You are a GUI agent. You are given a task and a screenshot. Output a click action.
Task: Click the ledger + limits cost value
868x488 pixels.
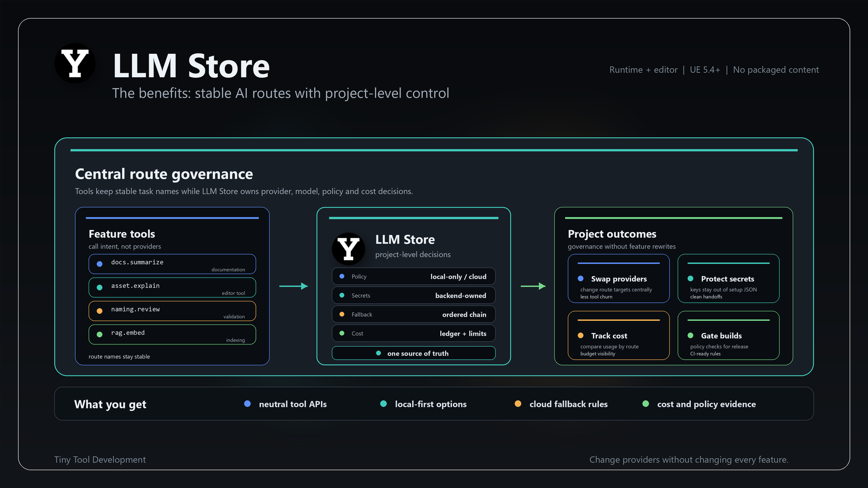click(x=463, y=333)
